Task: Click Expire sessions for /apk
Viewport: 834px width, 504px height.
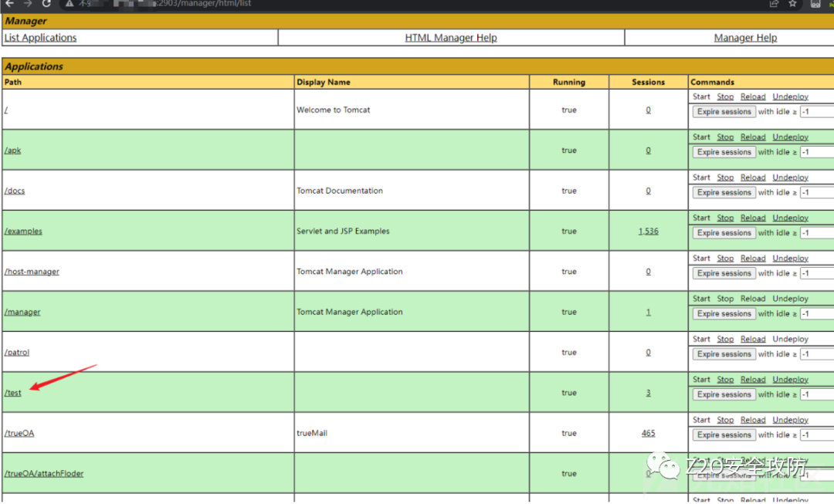Action: coord(724,152)
